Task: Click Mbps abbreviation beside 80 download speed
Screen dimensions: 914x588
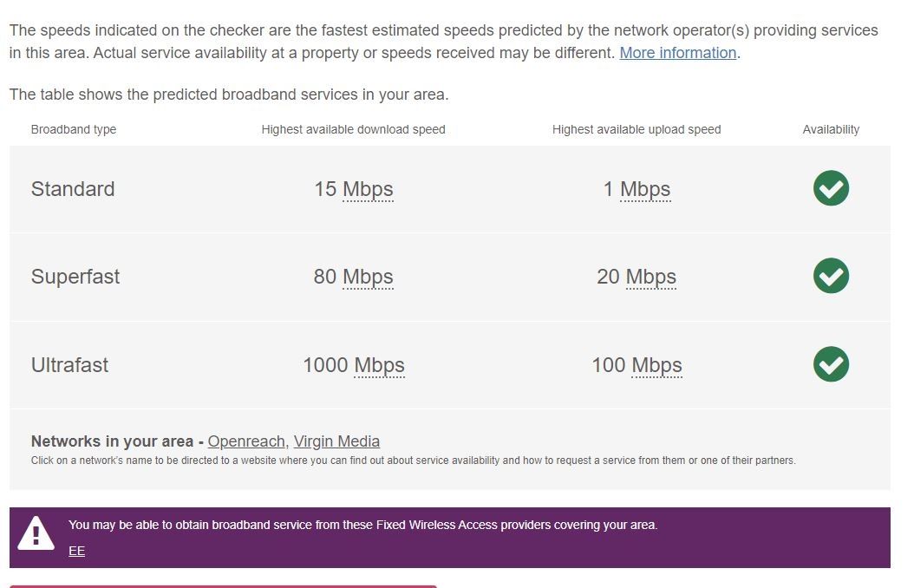Action: point(368,277)
